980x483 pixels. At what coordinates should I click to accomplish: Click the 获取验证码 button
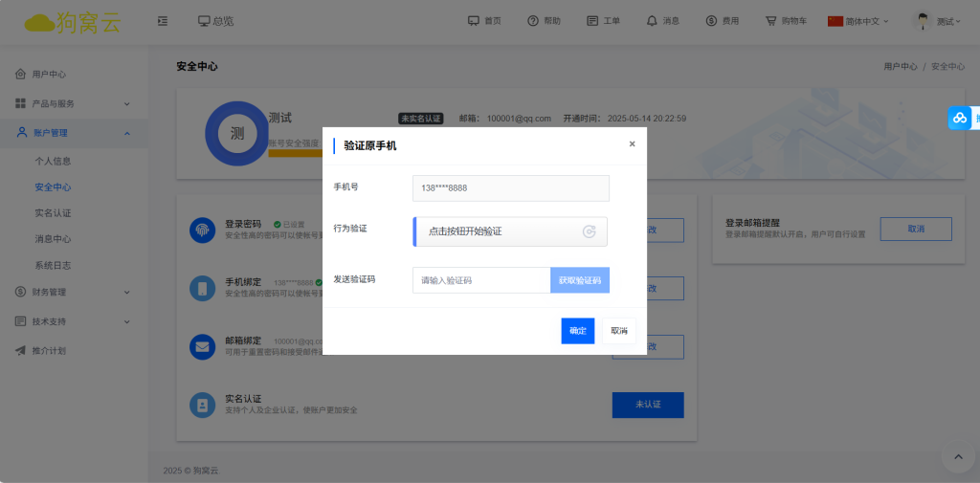[x=580, y=280]
